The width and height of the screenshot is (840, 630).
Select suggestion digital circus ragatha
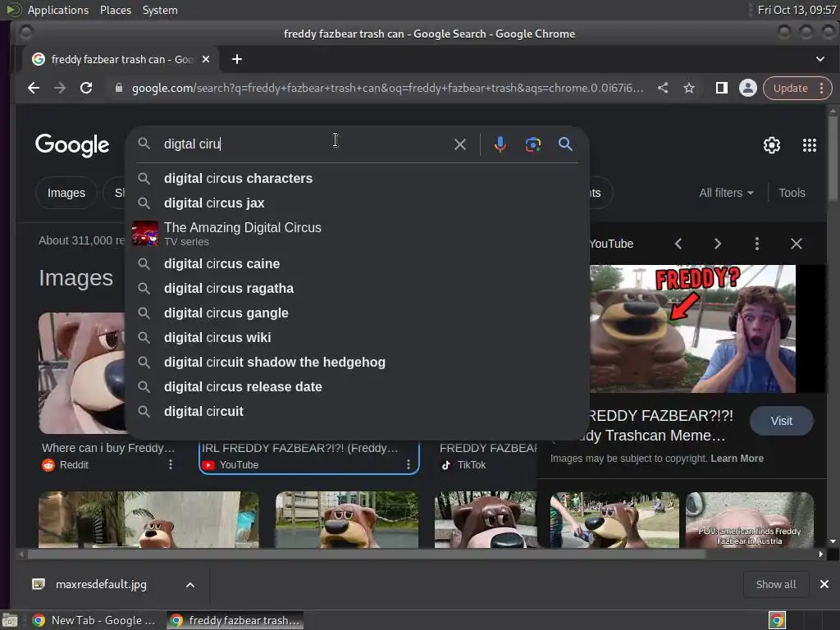tap(358, 288)
